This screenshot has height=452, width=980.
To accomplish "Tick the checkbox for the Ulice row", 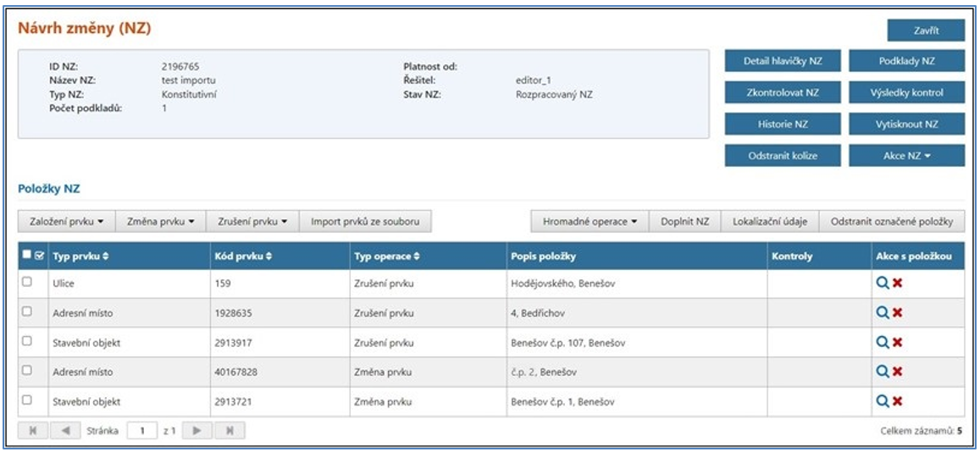I will [27, 283].
